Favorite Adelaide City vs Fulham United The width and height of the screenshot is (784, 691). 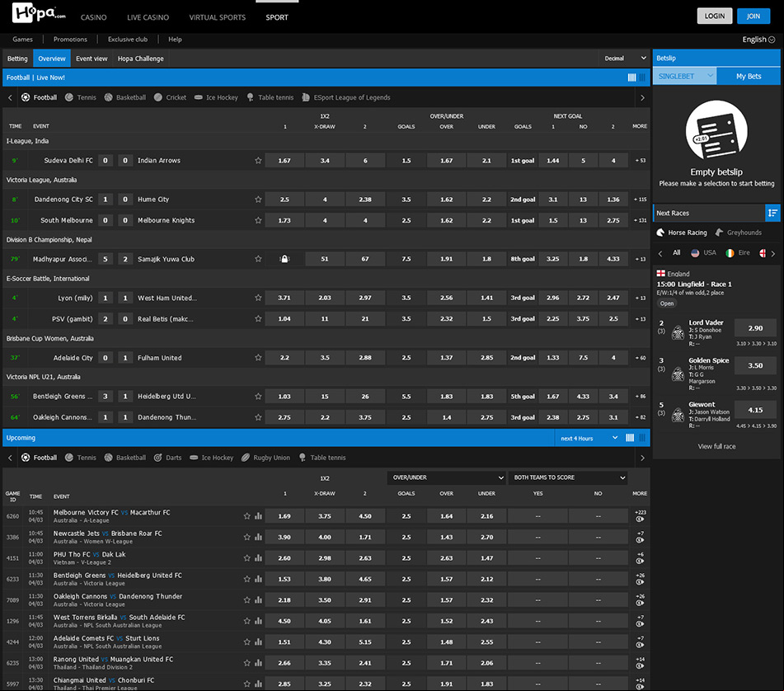[258, 358]
